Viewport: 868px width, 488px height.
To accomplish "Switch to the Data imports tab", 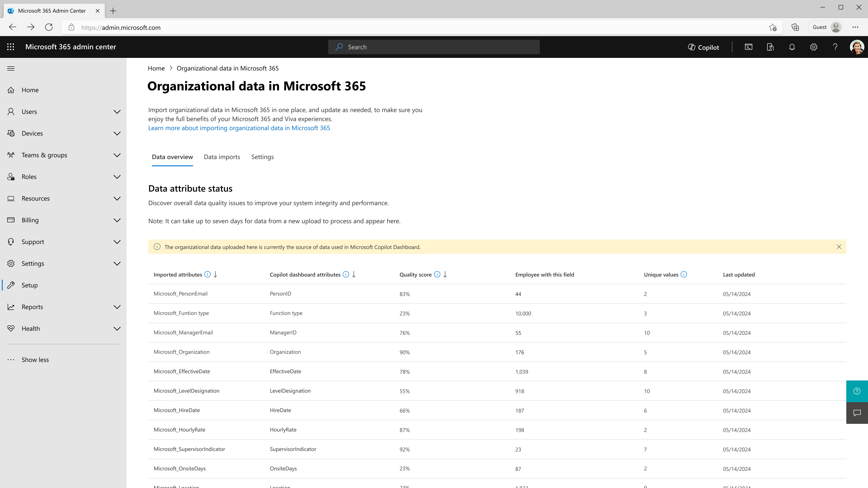I will (x=222, y=157).
